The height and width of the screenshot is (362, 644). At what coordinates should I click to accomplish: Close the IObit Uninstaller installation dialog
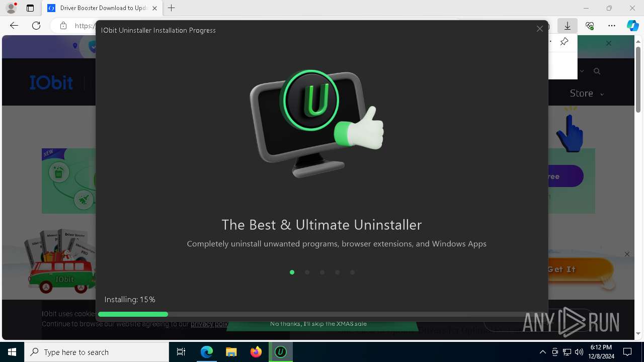coord(539,29)
